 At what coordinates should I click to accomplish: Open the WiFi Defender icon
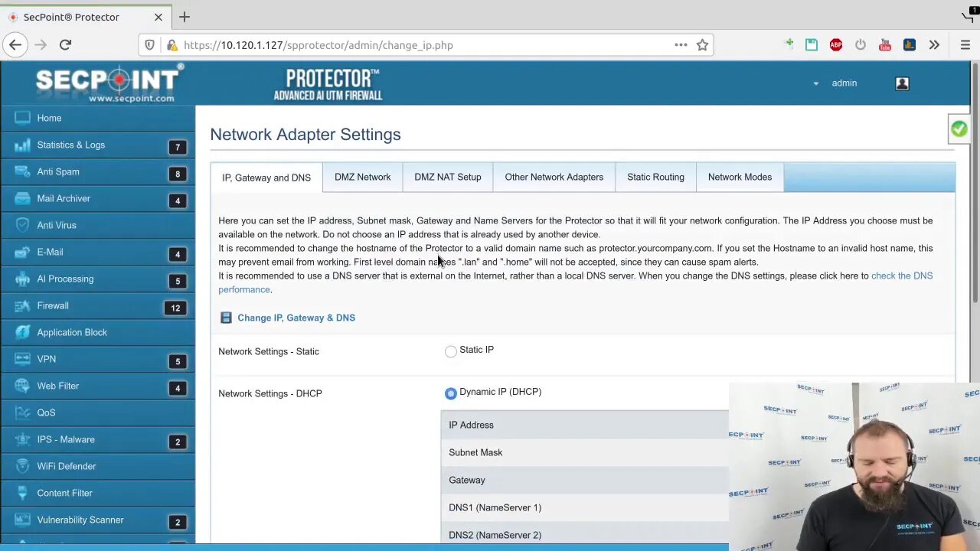pos(22,466)
